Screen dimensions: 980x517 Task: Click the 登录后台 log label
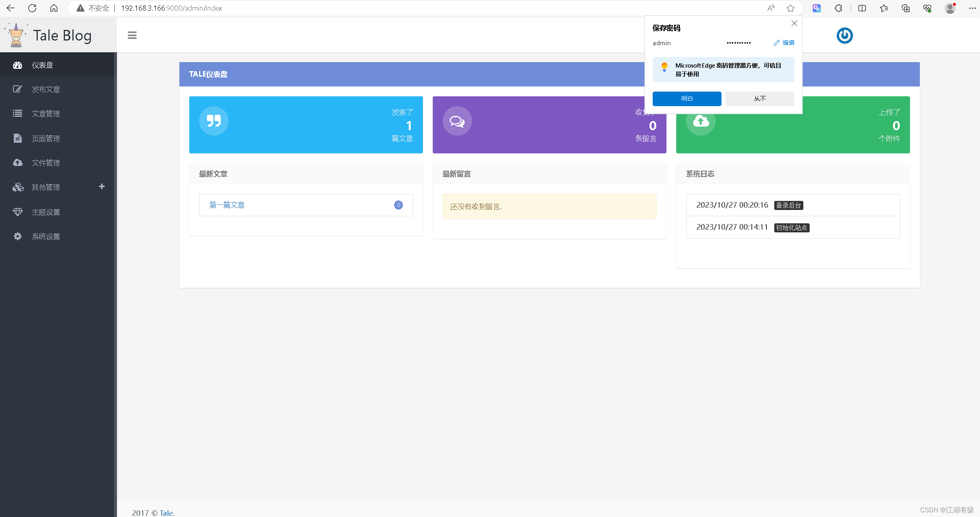click(788, 205)
